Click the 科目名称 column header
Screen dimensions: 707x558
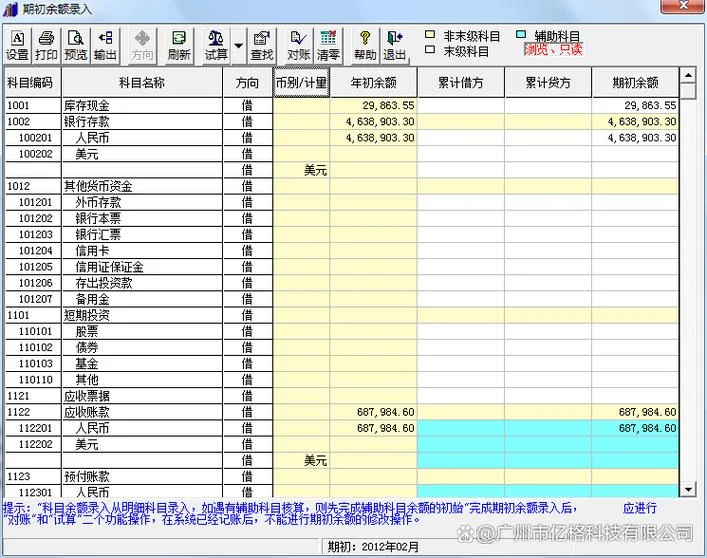(x=142, y=82)
